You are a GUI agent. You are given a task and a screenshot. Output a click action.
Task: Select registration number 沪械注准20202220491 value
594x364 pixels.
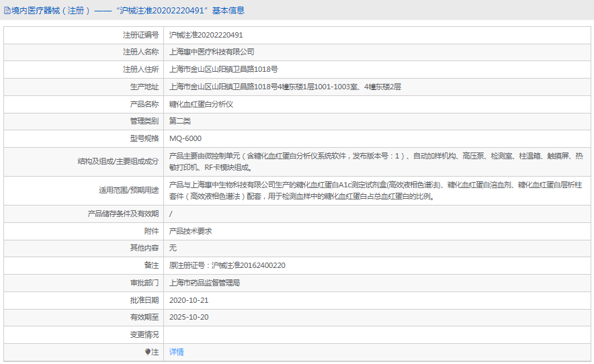[206, 35]
